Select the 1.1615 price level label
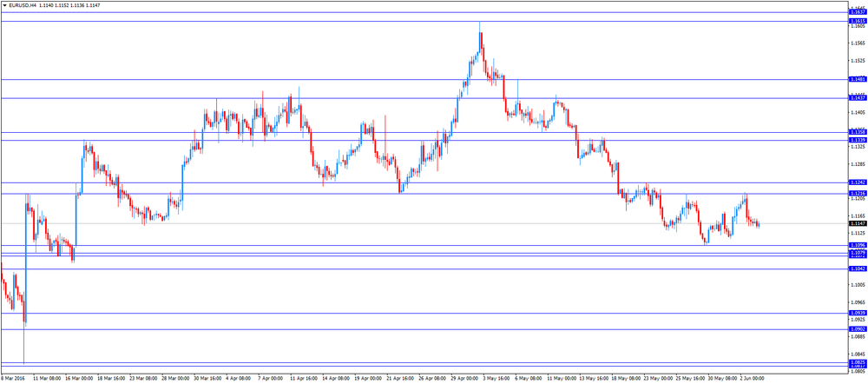Viewport: 868px width, 384px height. click(857, 21)
